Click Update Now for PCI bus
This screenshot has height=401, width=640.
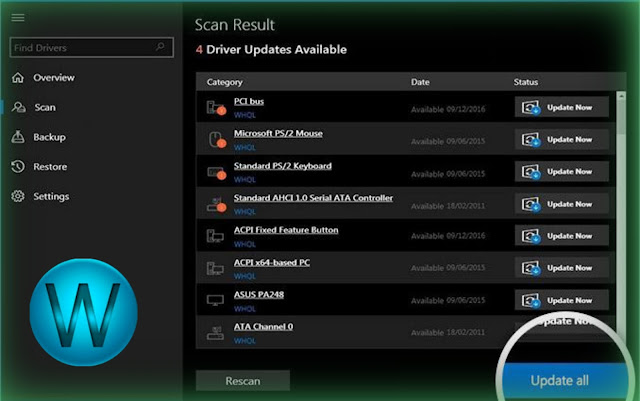click(x=562, y=107)
